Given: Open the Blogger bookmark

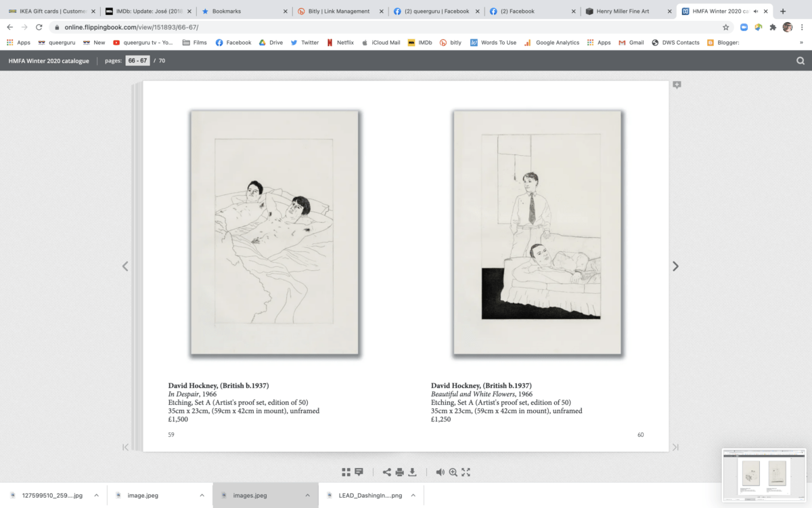Looking at the screenshot, I should (x=723, y=42).
